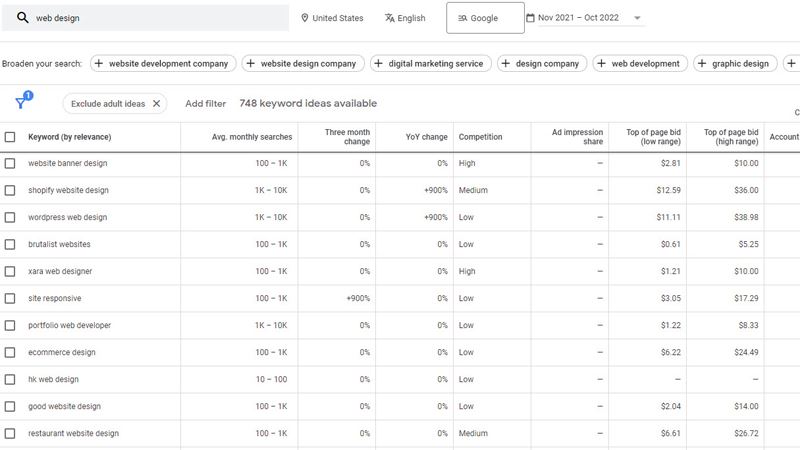Check the good website design row
Image resolution: width=800 pixels, height=450 pixels.
10,407
